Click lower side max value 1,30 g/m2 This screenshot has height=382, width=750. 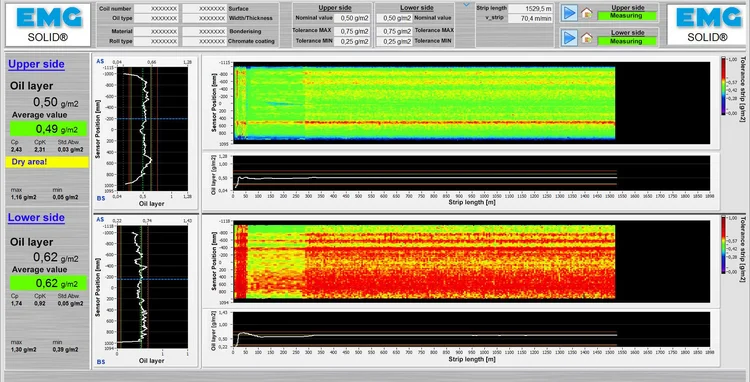23,349
